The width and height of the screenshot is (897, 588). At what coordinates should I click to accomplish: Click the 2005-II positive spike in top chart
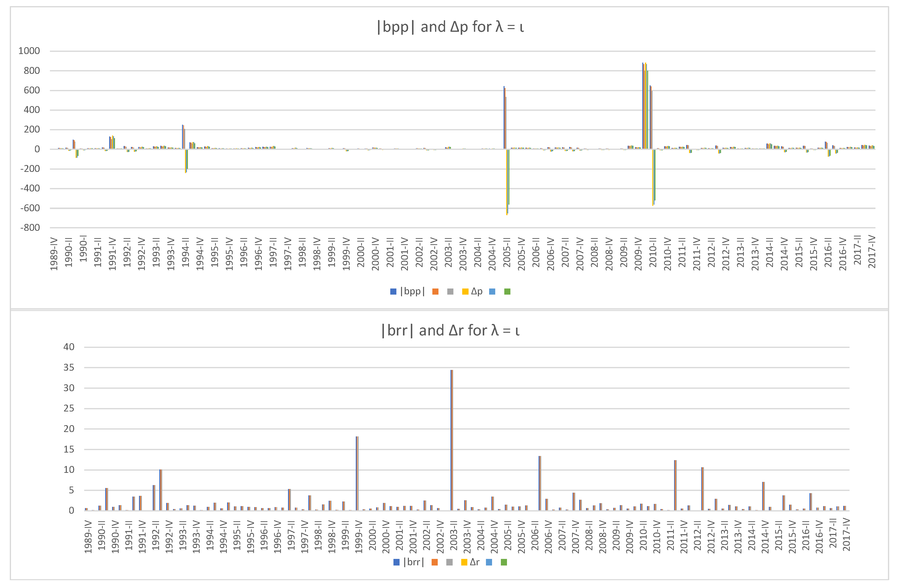pos(505,119)
